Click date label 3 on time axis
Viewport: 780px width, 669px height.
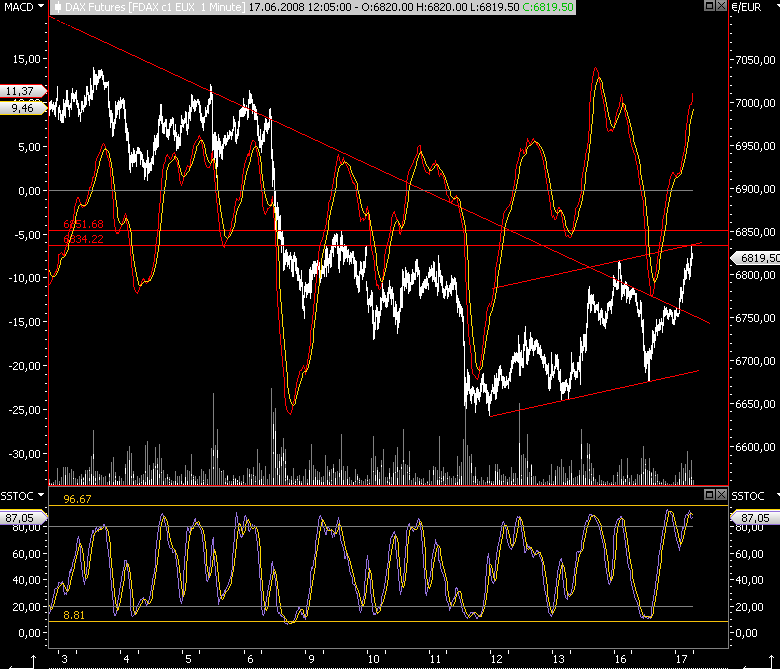click(x=64, y=659)
